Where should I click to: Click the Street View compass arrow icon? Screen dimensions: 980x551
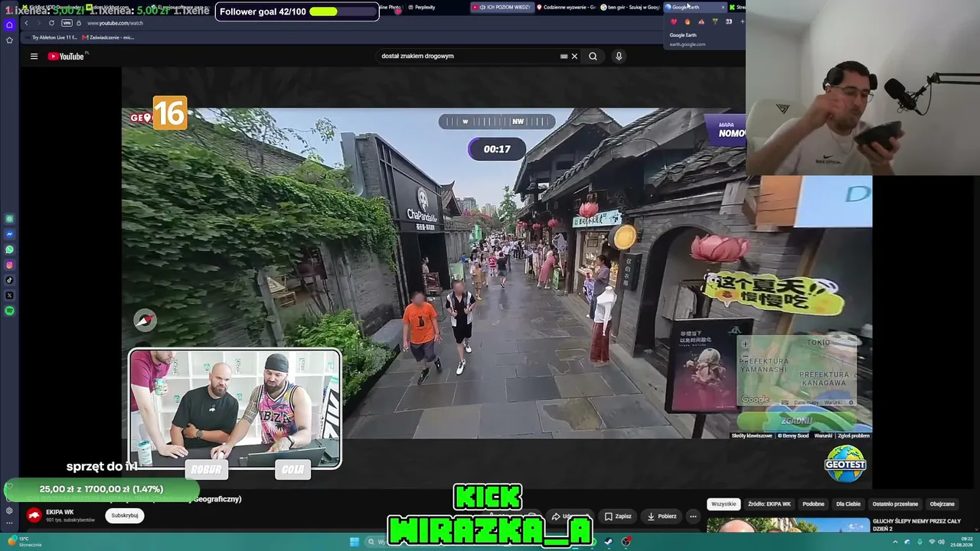(145, 321)
